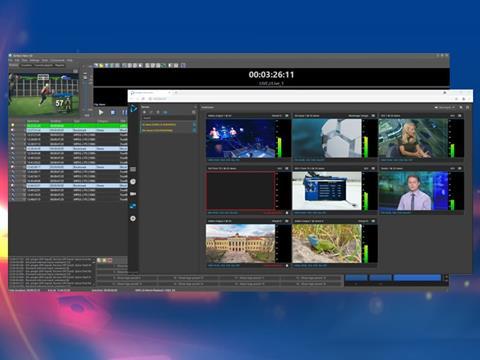Image resolution: width=480 pixels, height=360 pixels.
Task: Click header icon on blue menu-screen tile
Action: [373, 168]
